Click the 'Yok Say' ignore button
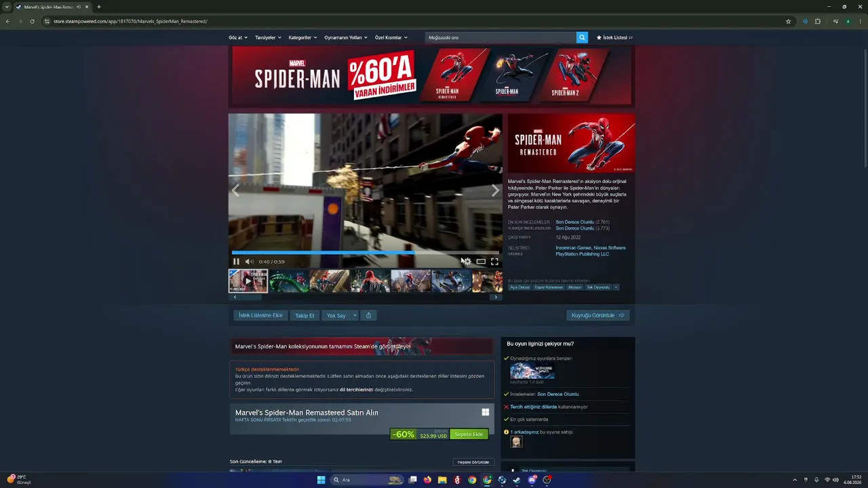 tap(336, 315)
